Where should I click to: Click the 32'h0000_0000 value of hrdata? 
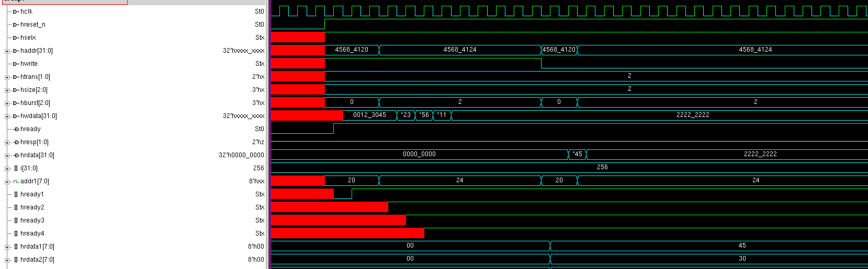(241, 155)
